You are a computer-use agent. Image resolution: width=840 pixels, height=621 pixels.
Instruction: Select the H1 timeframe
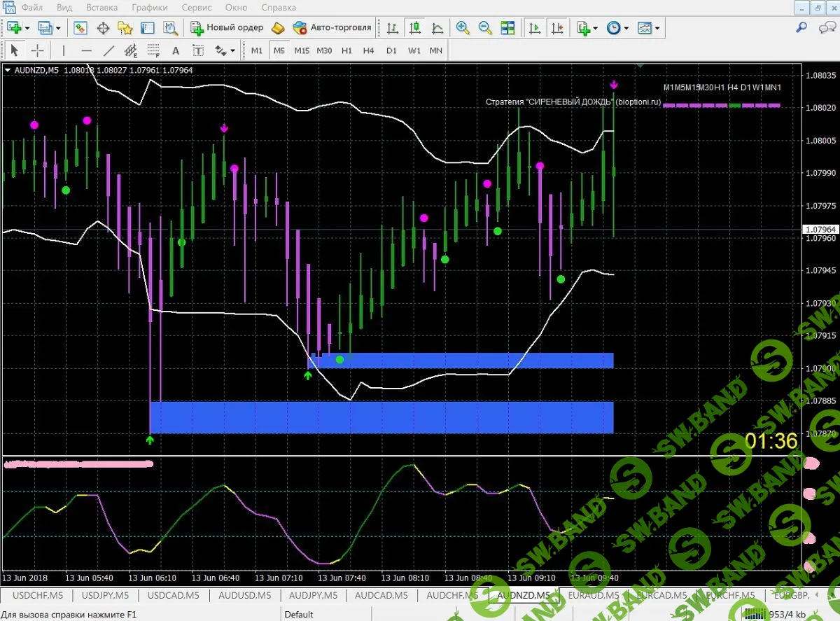(x=346, y=50)
